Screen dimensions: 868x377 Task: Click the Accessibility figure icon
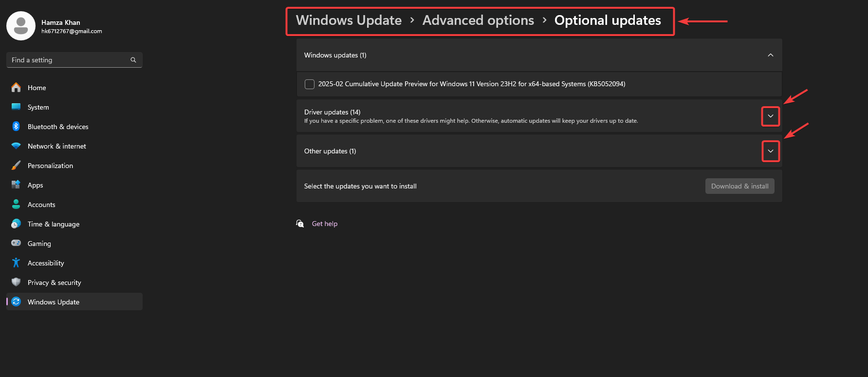[16, 263]
